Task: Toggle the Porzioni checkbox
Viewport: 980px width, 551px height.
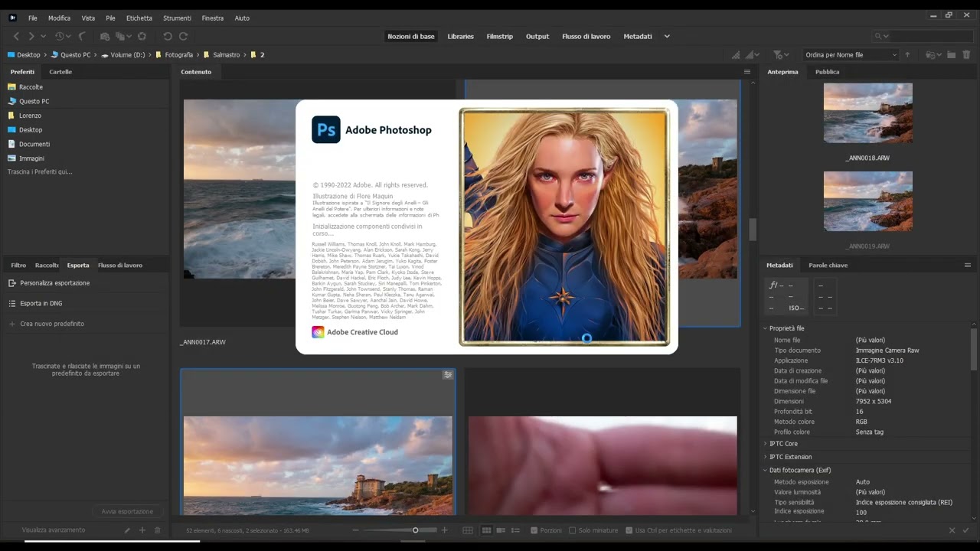Action: tap(535, 530)
